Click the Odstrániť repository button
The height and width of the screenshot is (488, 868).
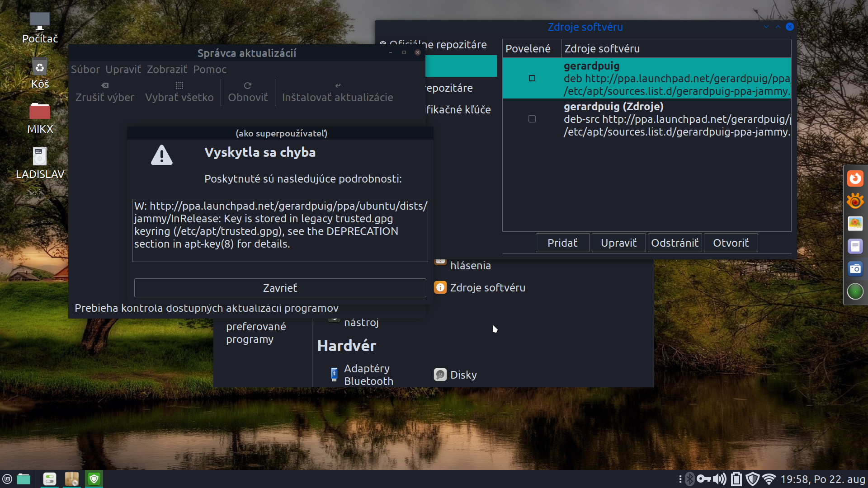(675, 243)
